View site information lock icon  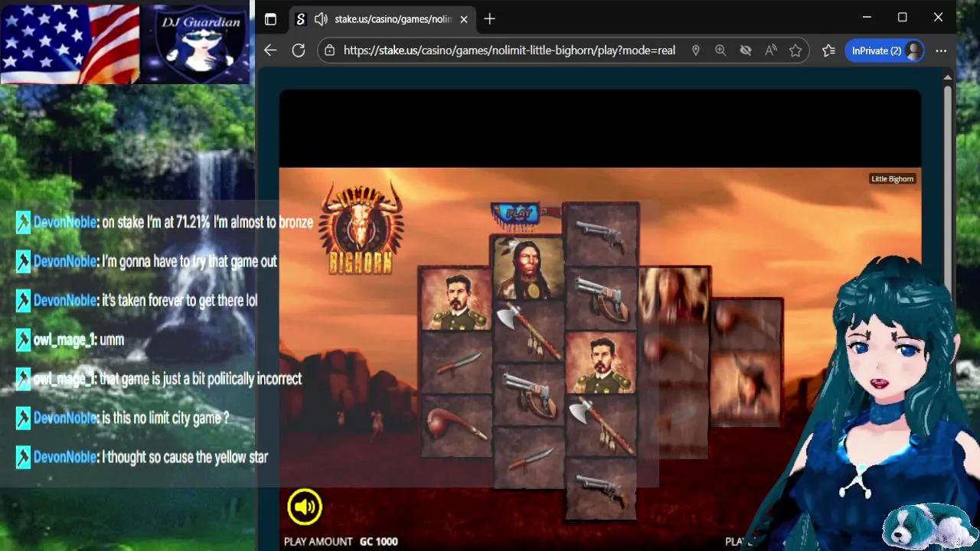click(329, 51)
